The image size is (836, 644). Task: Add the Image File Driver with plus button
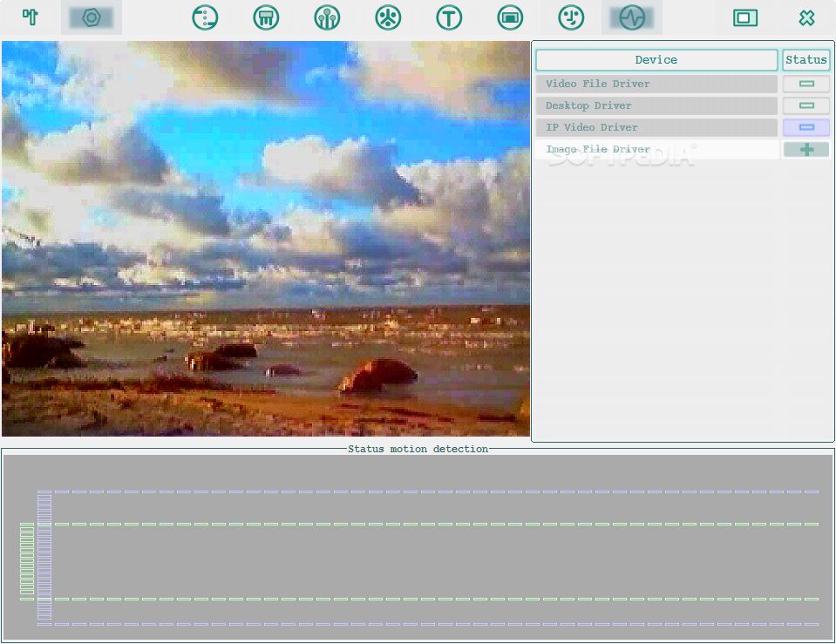point(806,149)
